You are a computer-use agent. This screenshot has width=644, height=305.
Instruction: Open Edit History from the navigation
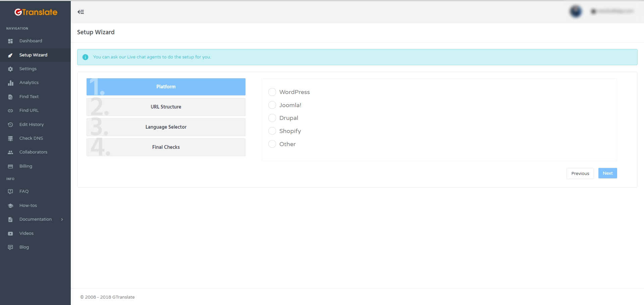[31, 124]
